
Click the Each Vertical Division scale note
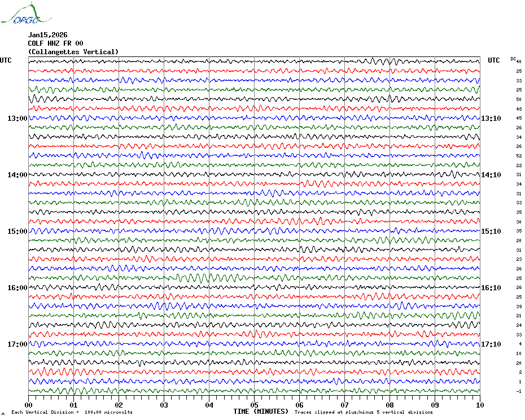tap(72, 413)
